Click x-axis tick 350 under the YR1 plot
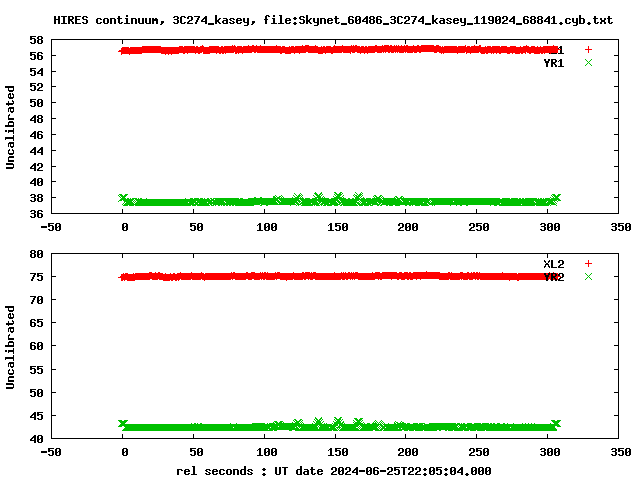 (621, 227)
